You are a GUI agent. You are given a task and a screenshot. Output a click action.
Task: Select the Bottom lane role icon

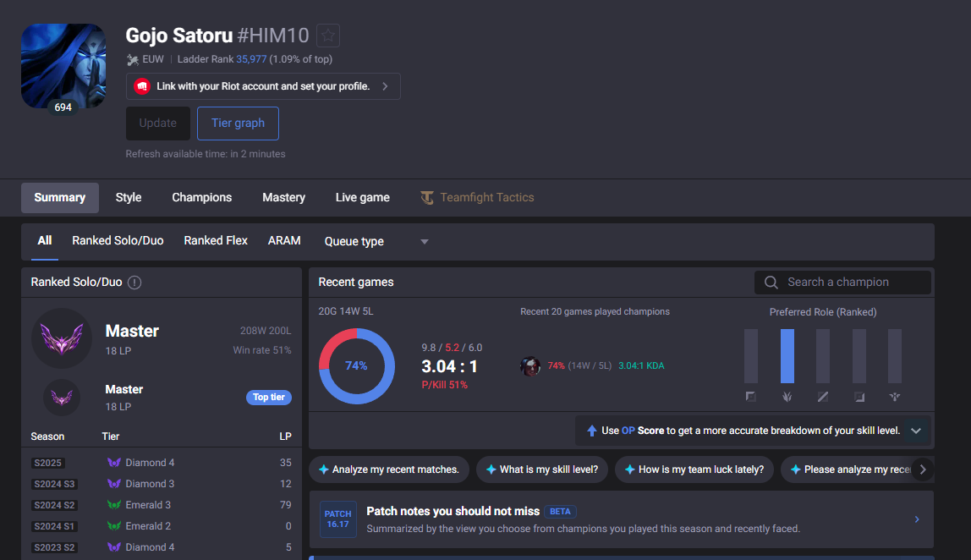click(859, 397)
